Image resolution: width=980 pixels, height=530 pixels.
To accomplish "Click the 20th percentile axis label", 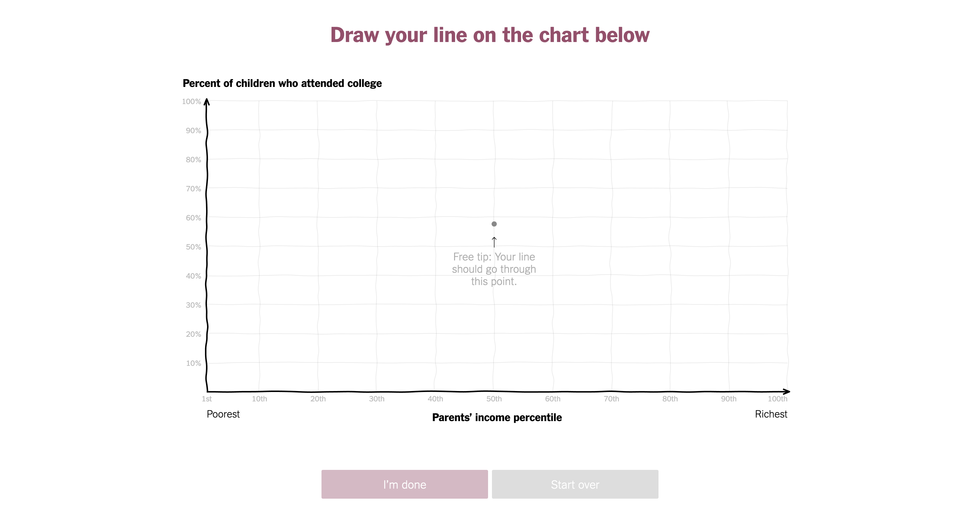I will (318, 399).
